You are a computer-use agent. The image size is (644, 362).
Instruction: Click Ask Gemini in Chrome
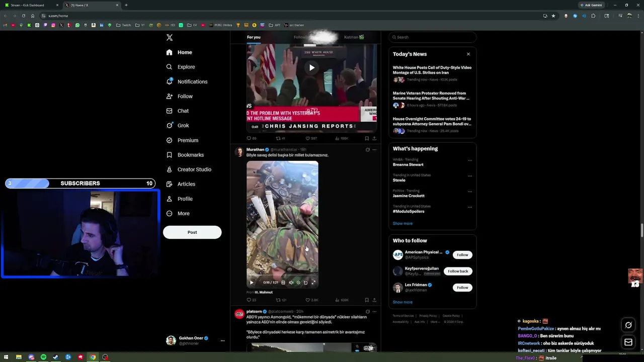click(x=591, y=5)
